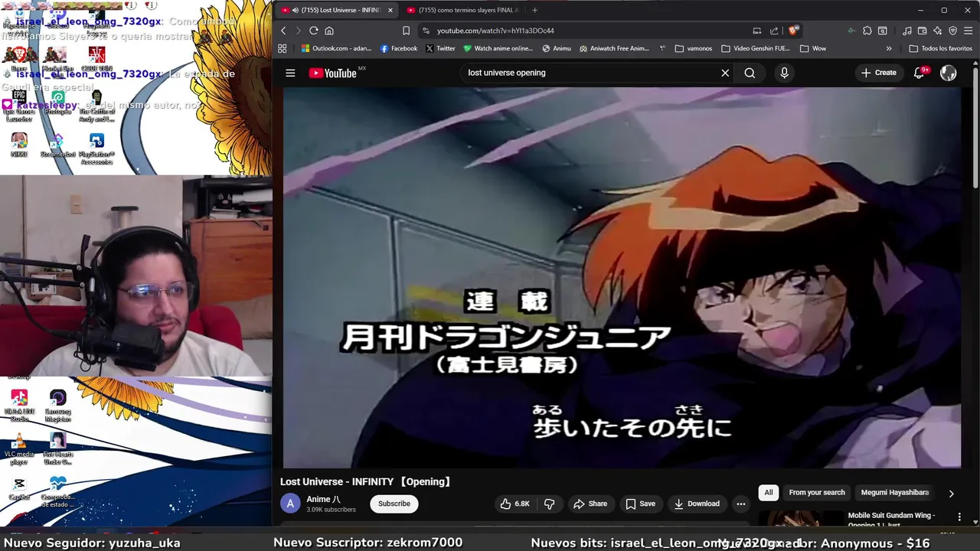This screenshot has width=980, height=551.
Task: Open site settings icon in address bar
Action: pos(427,31)
